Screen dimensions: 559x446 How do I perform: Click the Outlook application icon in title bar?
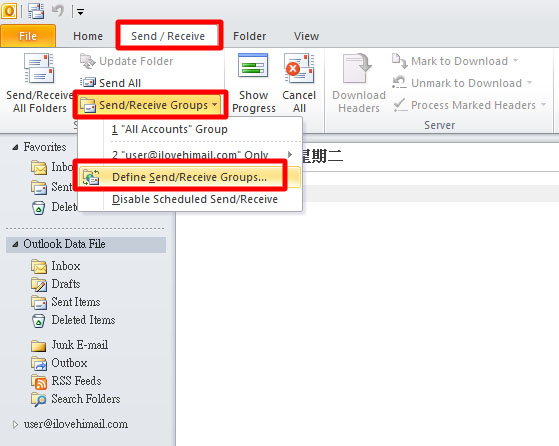[9, 11]
